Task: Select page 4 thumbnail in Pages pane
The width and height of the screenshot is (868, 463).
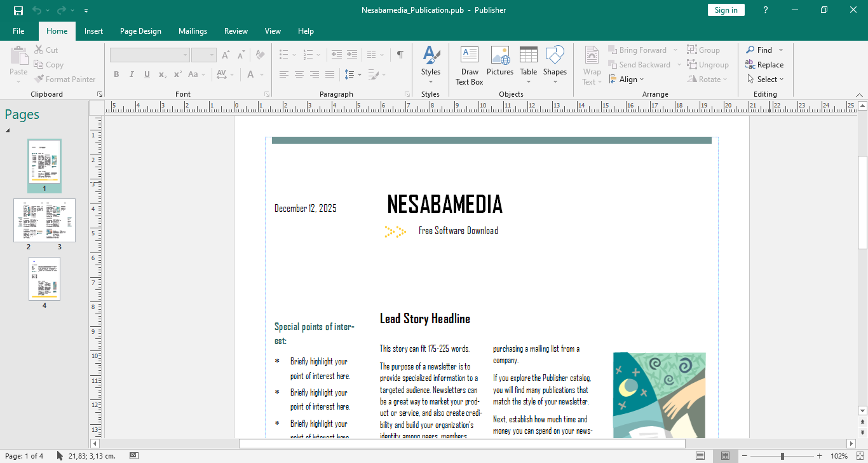Action: click(44, 279)
